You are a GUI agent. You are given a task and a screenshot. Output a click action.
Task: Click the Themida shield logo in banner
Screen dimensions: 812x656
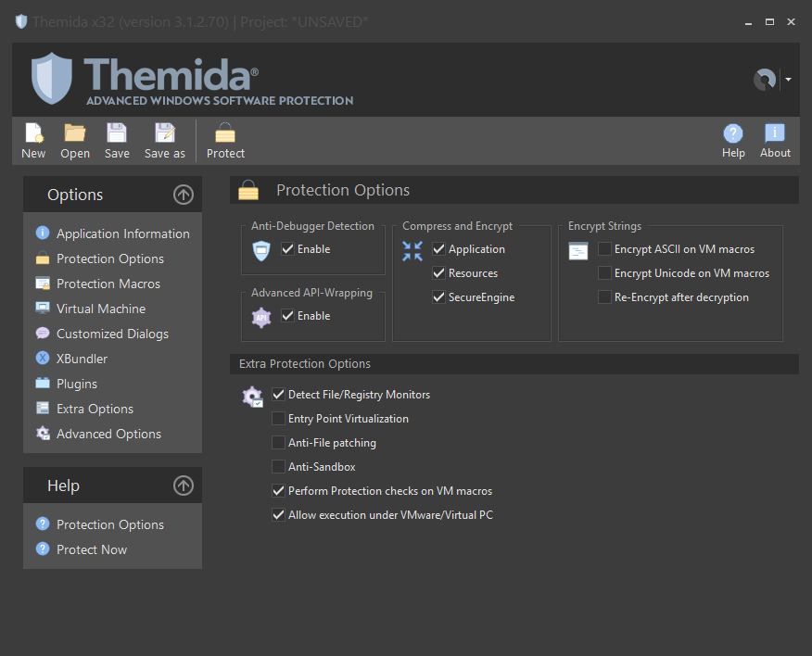point(51,78)
